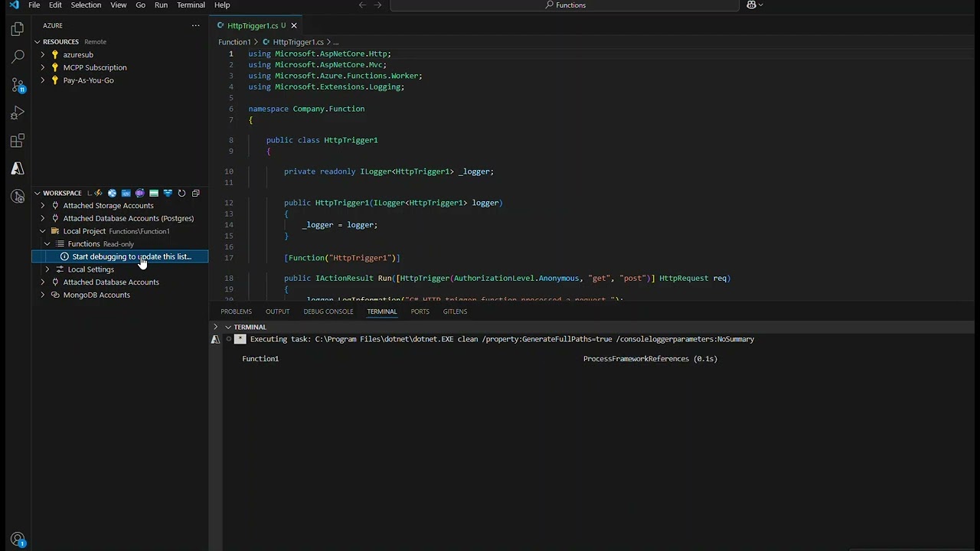Open the Run and Debug view
This screenshot has width=980, height=551.
pyautogui.click(x=17, y=113)
